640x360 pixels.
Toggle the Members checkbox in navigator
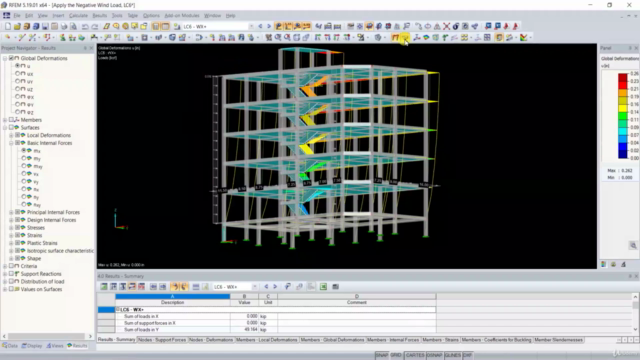pyautogui.click(x=11, y=120)
